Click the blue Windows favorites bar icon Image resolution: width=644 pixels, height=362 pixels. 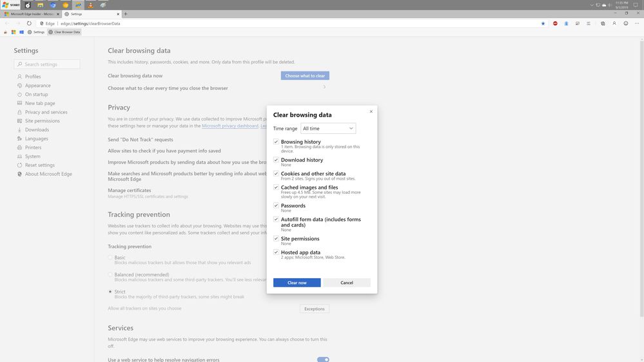[x=22, y=32]
